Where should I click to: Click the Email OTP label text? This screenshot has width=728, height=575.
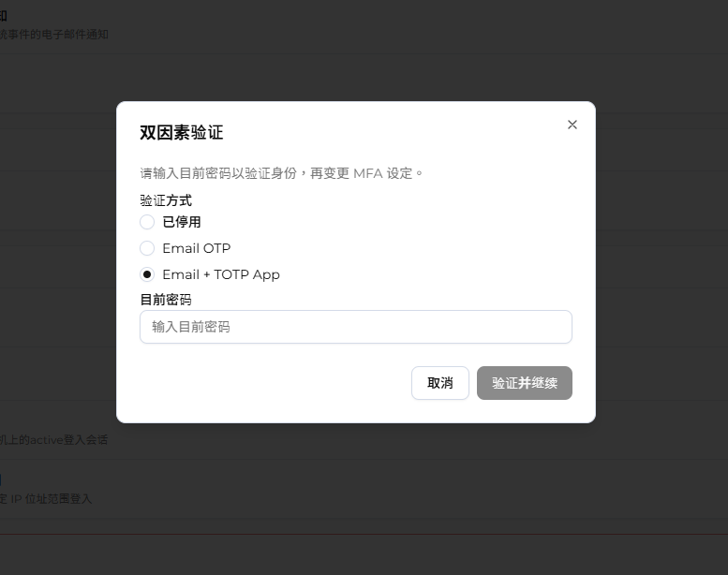(x=197, y=248)
